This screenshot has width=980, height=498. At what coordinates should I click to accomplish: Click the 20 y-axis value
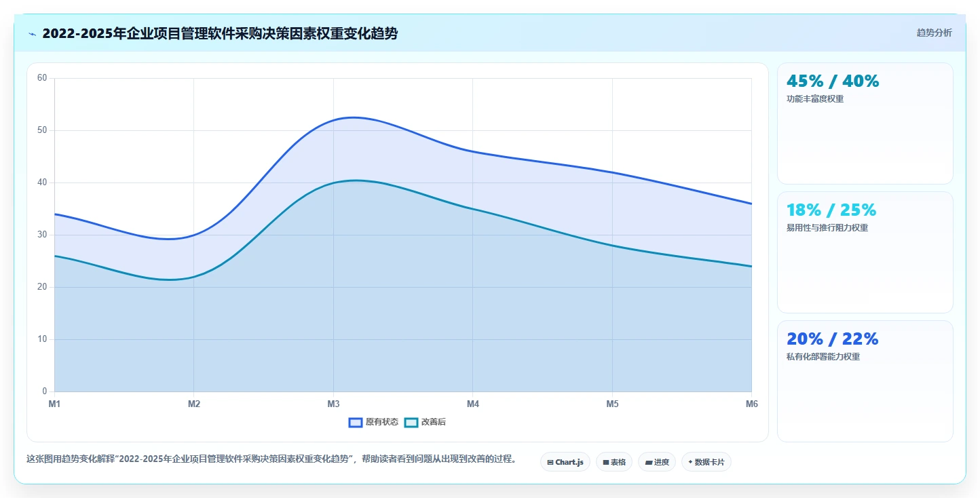[42, 287]
